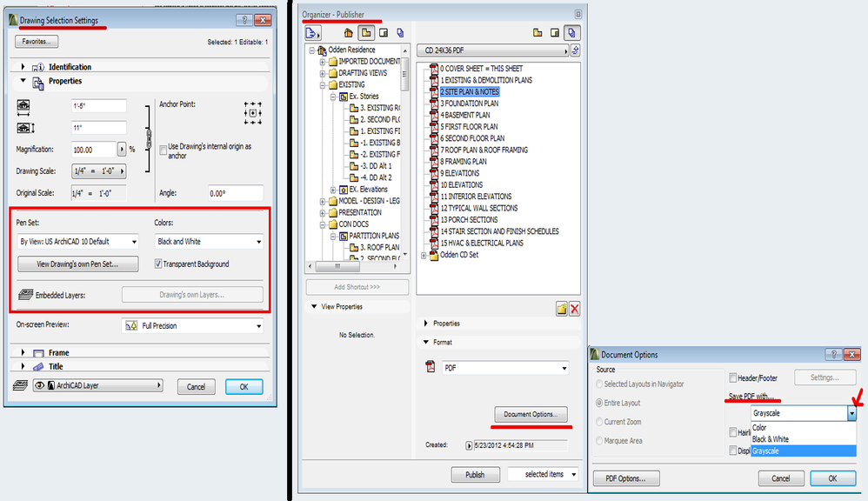
Task: Select 5 FIRST FLOOR PLAN item
Action: pyautogui.click(x=469, y=127)
